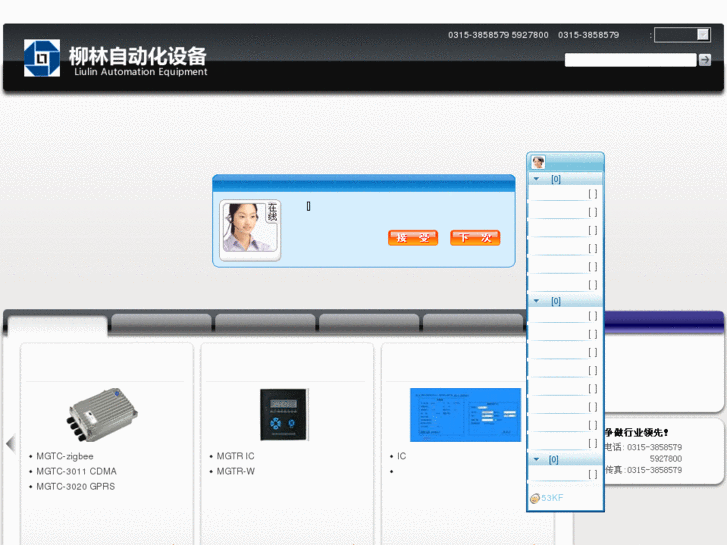727x545 pixels.
Task: Open the MGTC-3011 CDMA product link
Action: pos(77,471)
